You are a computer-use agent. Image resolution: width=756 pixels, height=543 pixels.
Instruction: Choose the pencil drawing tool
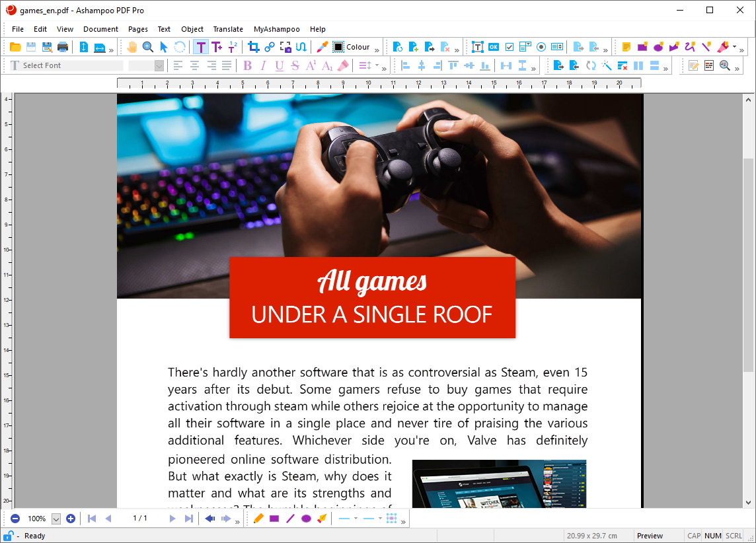point(258,519)
